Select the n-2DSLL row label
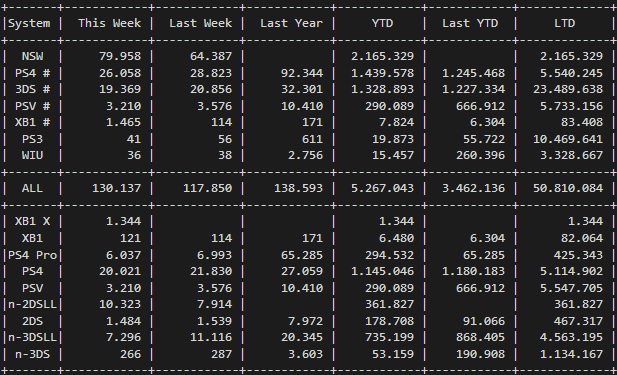This screenshot has height=375, width=617. [x=33, y=304]
